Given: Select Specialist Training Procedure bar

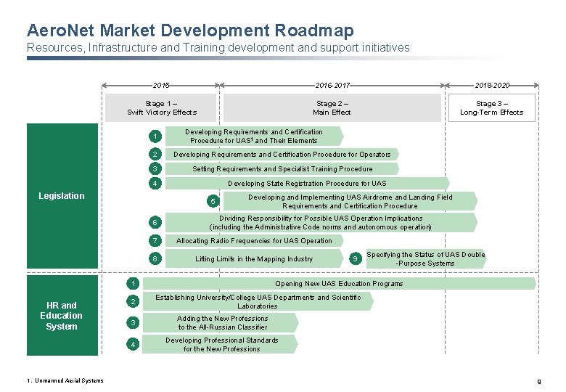Looking at the screenshot, I should click(282, 168).
